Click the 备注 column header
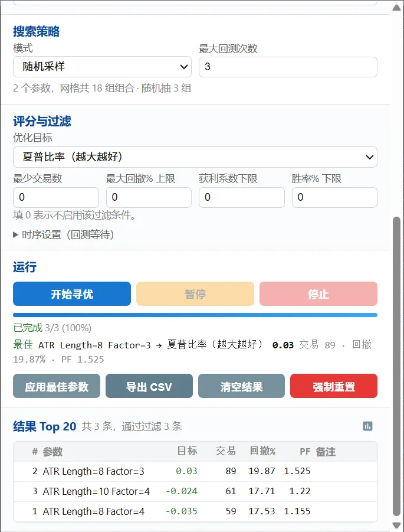The image size is (404, 532). [x=326, y=452]
